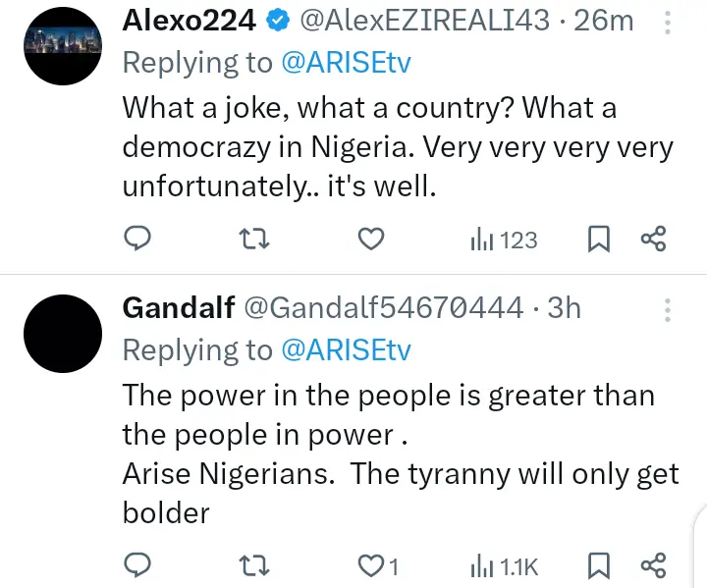This screenshot has height=588, width=707.
Task: Like Gandalf's tweet with 1 like
Action: click(x=375, y=564)
